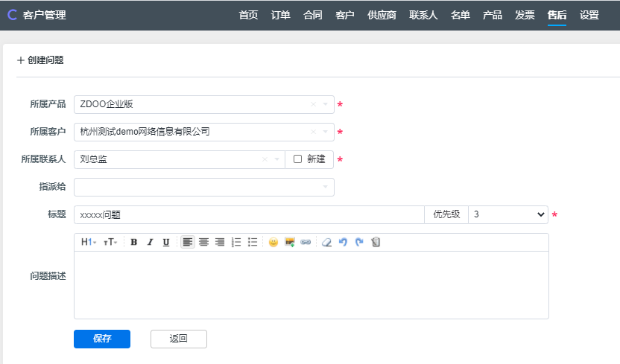
Task: Click the underline icon
Action: (166, 242)
